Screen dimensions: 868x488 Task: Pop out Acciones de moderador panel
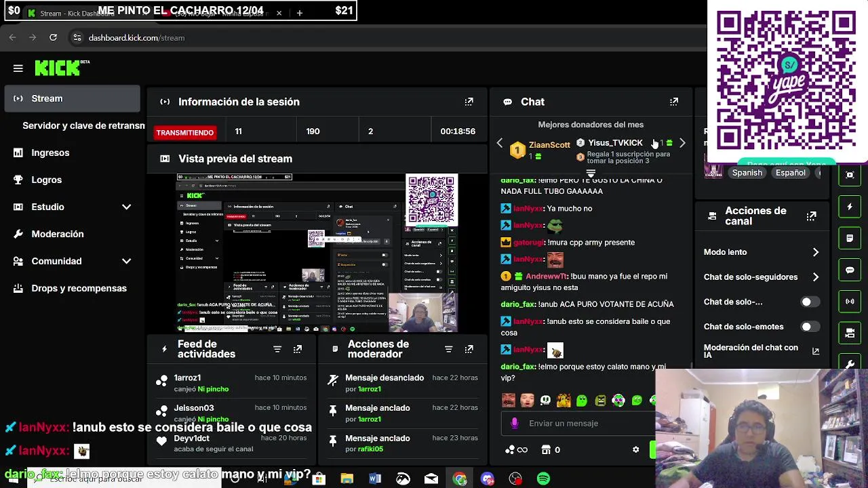[469, 349]
